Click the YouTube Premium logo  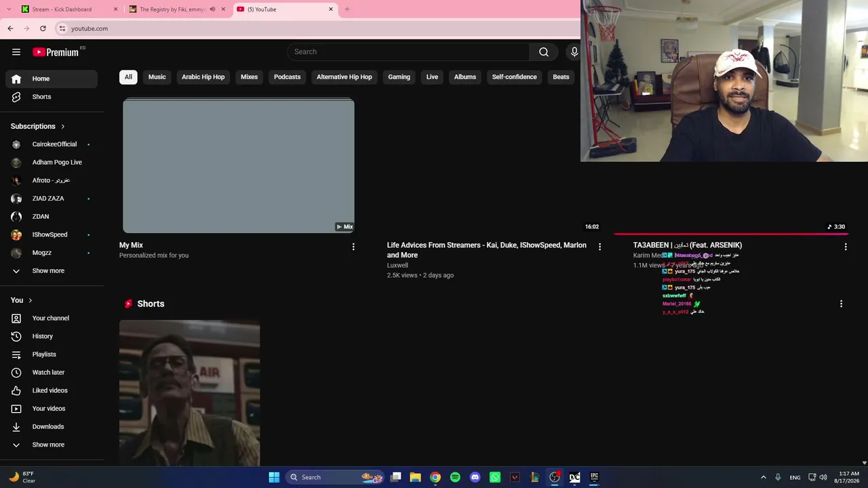point(56,52)
